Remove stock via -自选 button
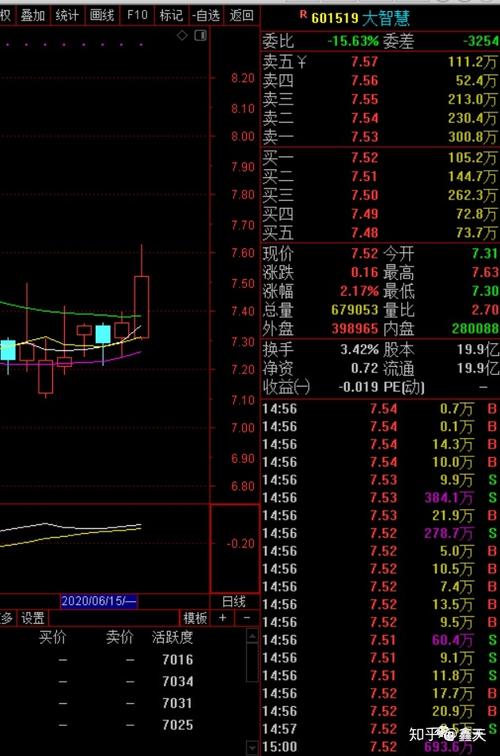The image size is (500, 756). [206, 15]
